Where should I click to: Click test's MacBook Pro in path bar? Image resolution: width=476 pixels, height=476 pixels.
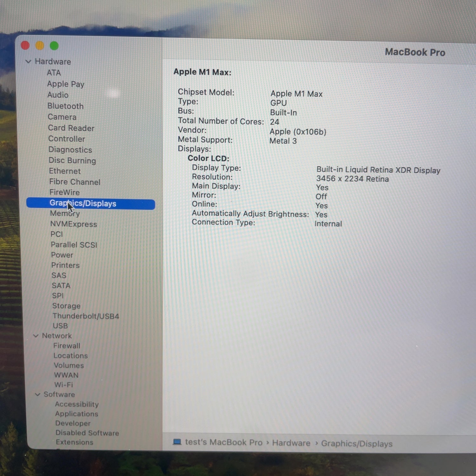pos(223,442)
